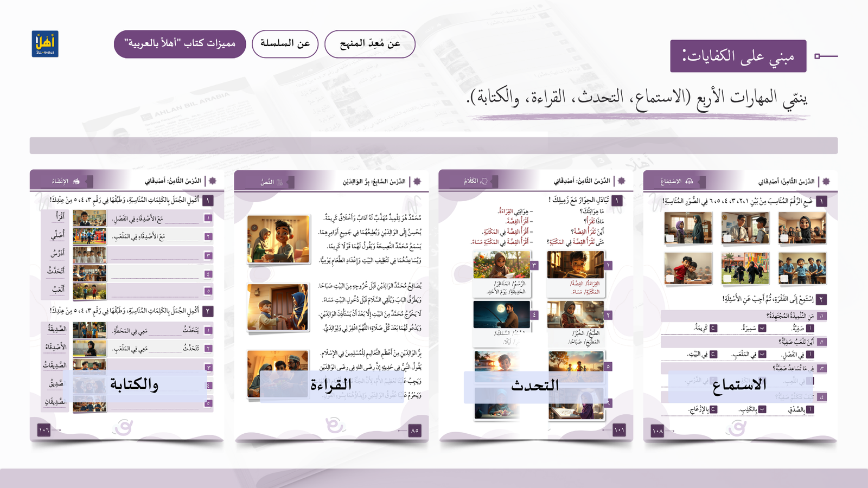Click the headphones icon beside الاستماع

689,181
